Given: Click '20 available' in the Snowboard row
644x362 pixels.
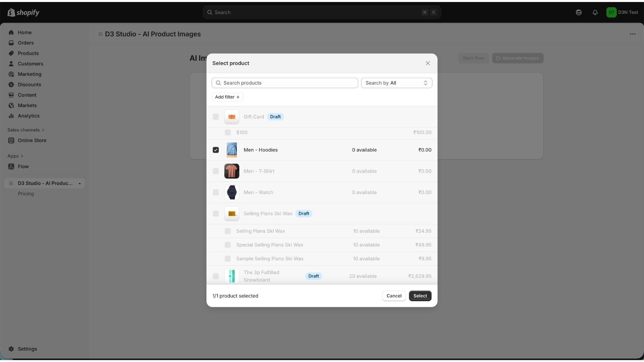Looking at the screenshot, I should point(363,276).
